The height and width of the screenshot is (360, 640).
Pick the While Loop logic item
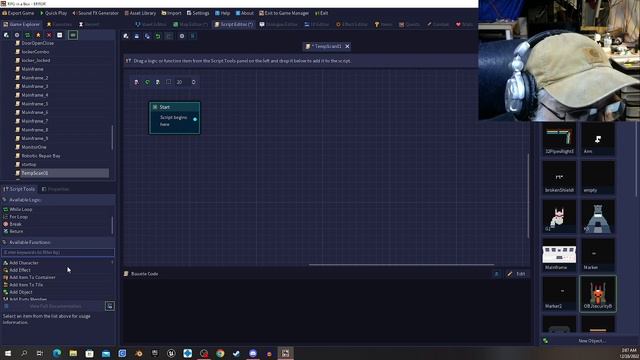20,209
